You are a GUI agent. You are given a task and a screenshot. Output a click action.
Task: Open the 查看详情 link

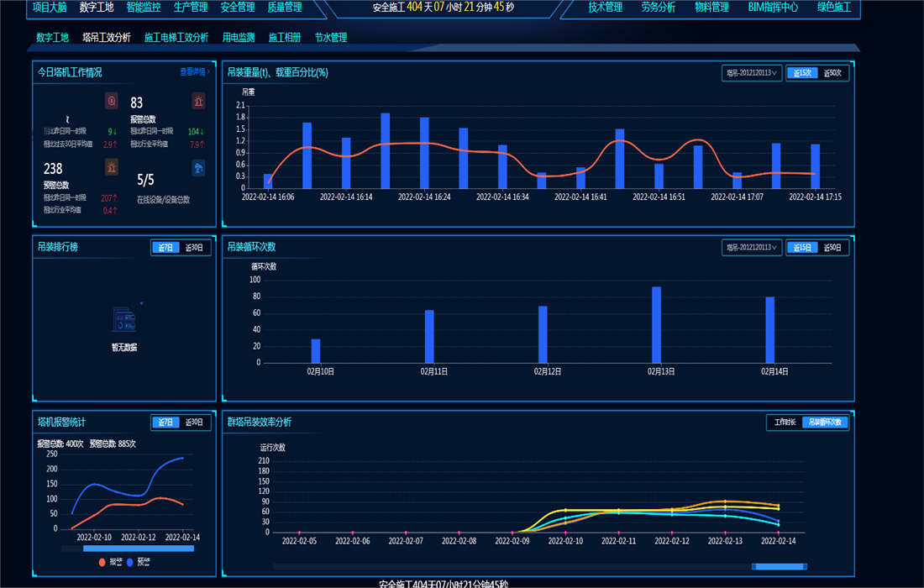195,72
